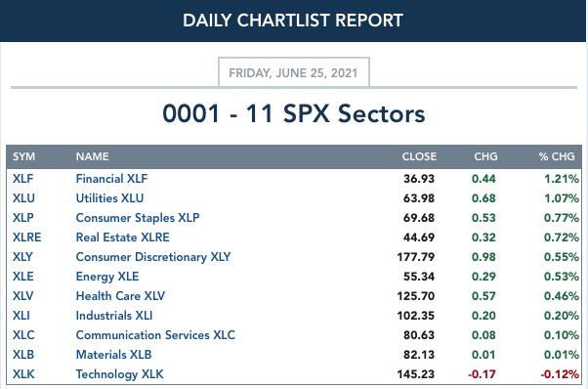Image resolution: width=588 pixels, height=389 pixels.
Task: Sort by the % CHG column header
Action: (557, 156)
